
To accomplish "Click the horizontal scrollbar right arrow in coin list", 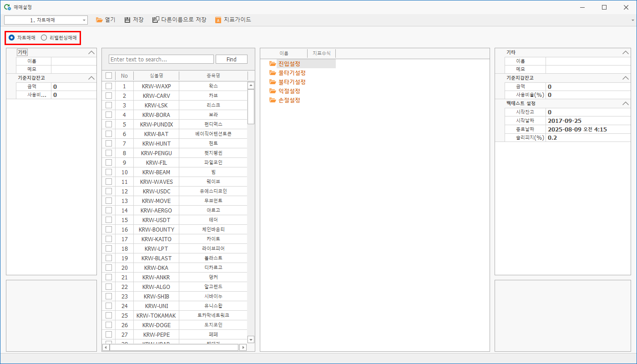I will (x=243, y=347).
